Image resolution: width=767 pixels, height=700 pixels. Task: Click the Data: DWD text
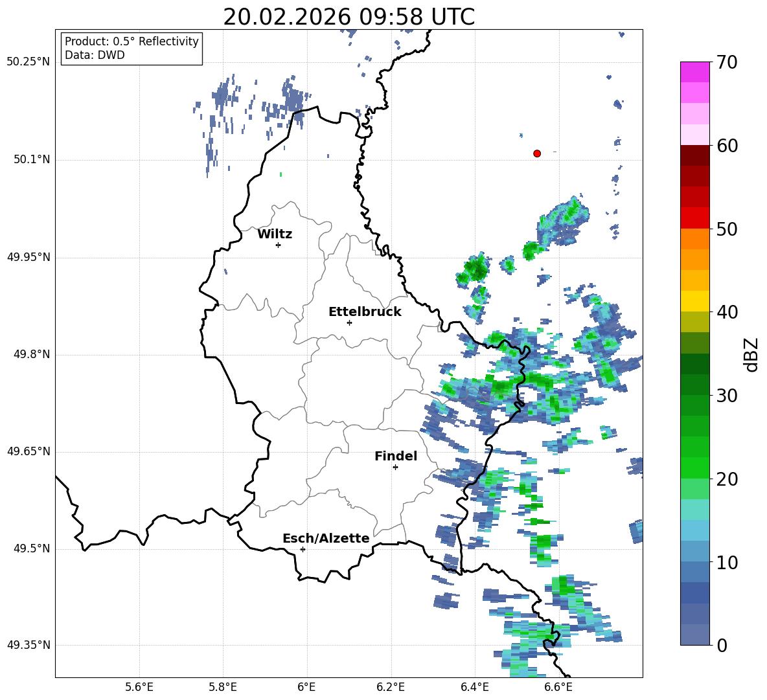pos(95,55)
